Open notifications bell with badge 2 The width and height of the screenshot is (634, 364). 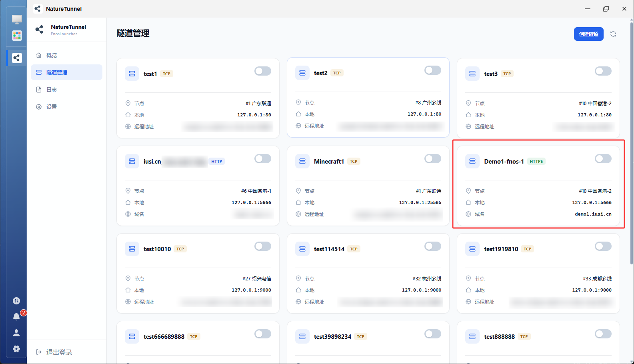pos(17,316)
